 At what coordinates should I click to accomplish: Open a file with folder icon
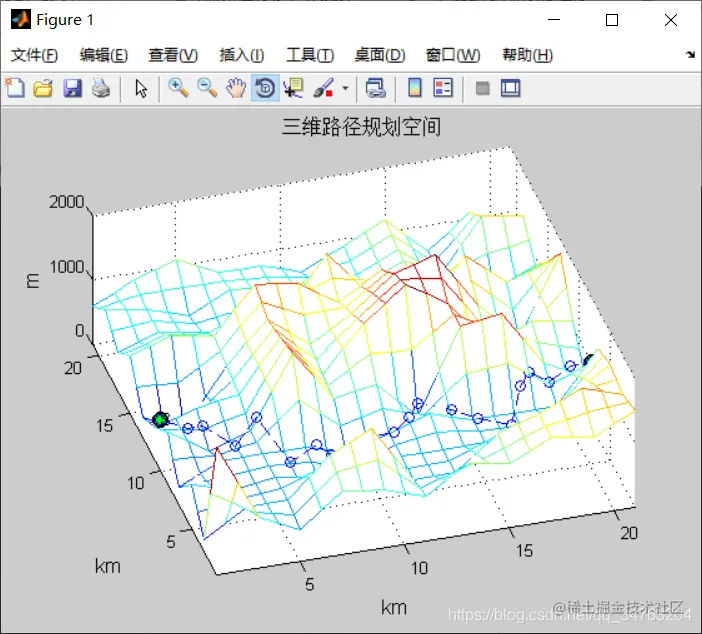[43, 88]
